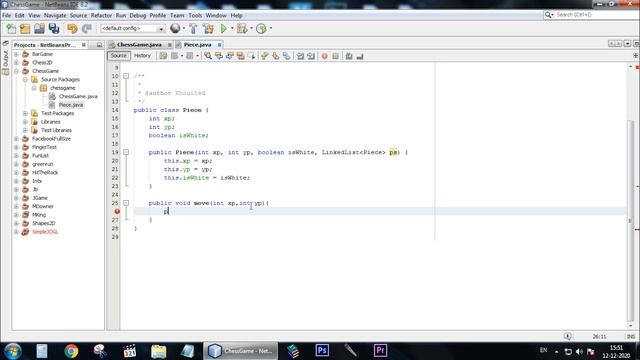Select the chessgame package node

click(62, 88)
